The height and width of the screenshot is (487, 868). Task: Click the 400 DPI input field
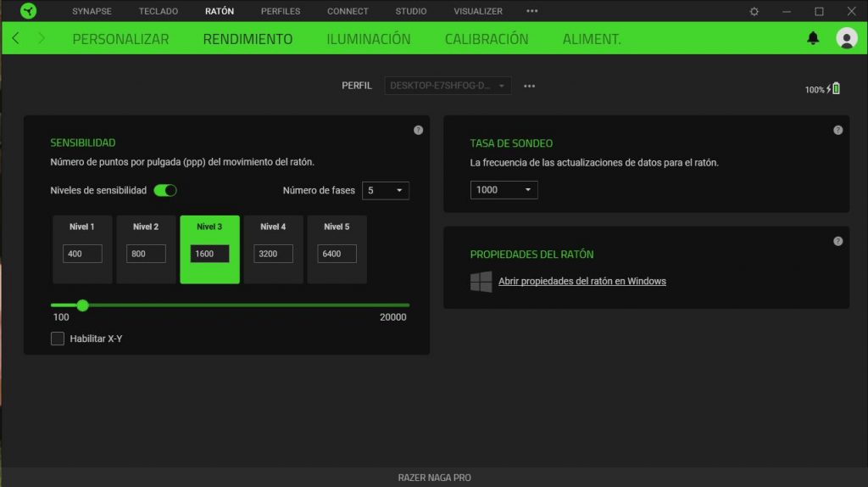tap(82, 254)
